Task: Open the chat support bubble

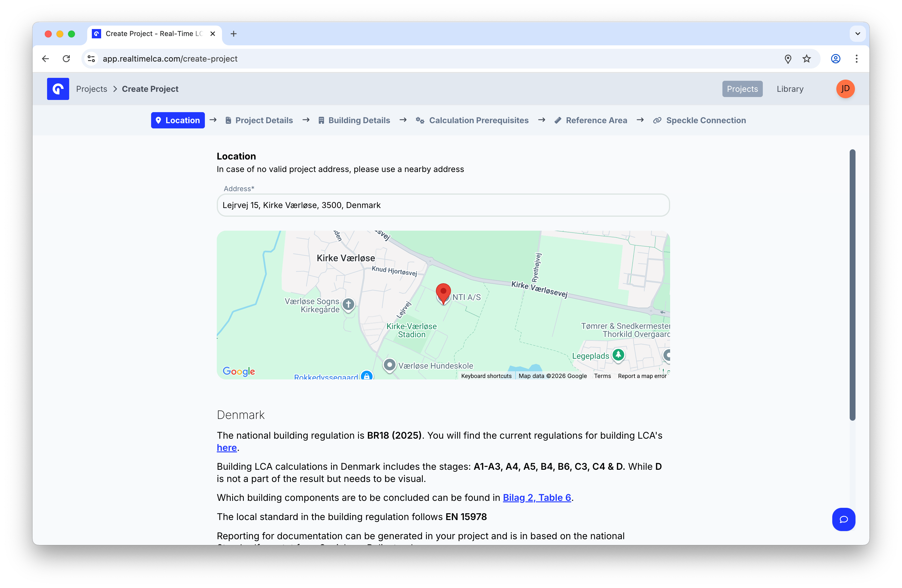Action: (x=844, y=519)
